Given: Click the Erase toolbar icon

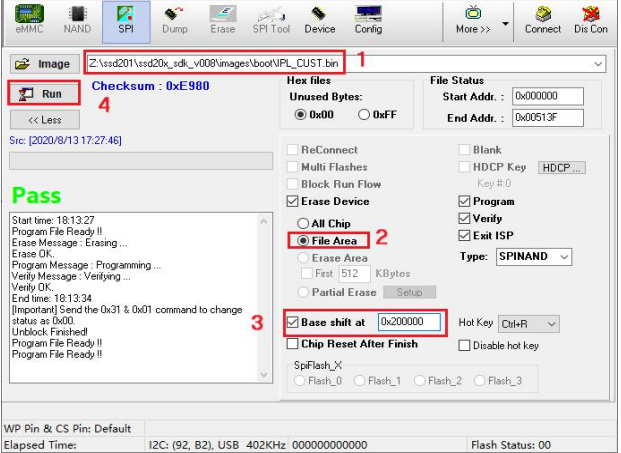Looking at the screenshot, I should (x=223, y=21).
